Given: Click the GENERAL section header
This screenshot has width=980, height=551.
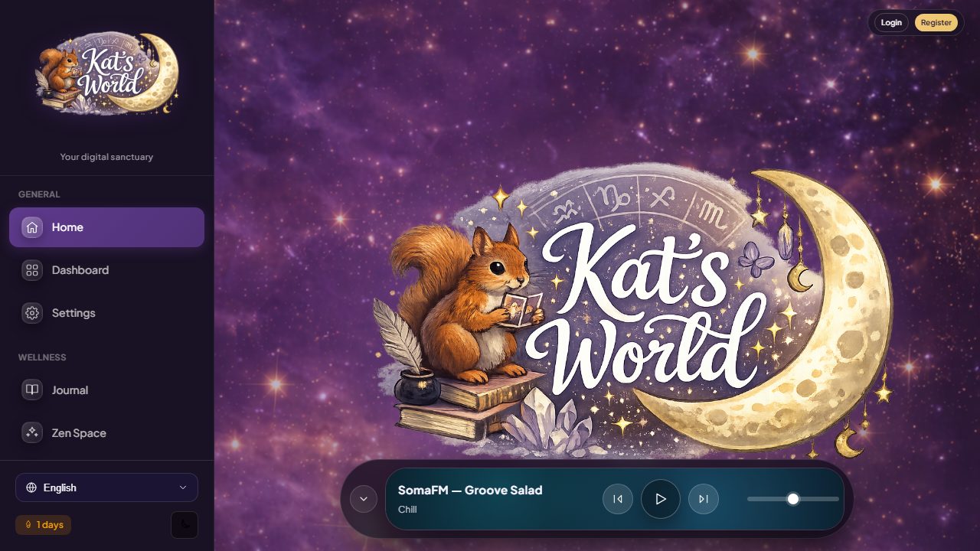Looking at the screenshot, I should point(39,194).
